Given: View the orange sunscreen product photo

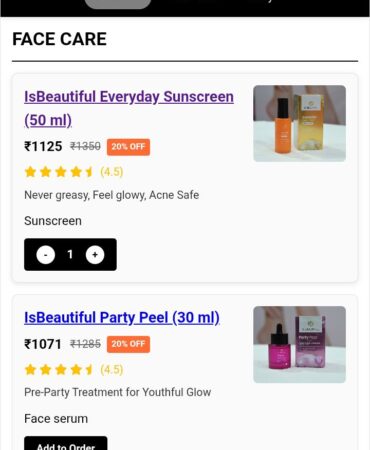Looking at the screenshot, I should [x=299, y=123].
